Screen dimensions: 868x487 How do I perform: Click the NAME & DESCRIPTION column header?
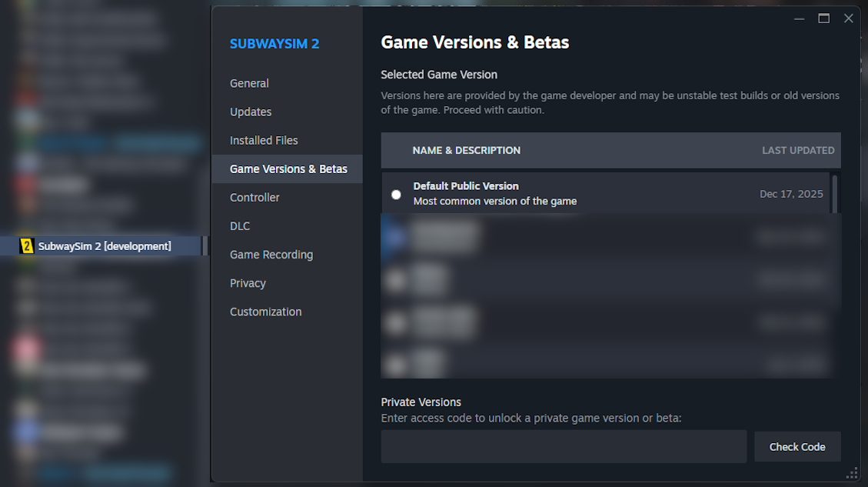coord(466,150)
